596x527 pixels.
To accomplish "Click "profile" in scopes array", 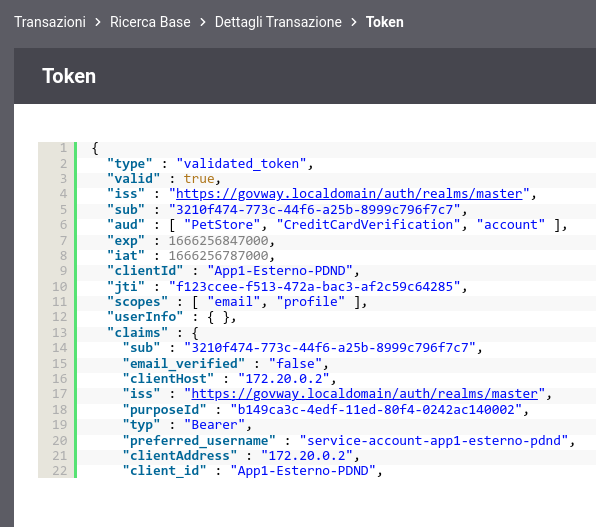I will pos(311,302).
